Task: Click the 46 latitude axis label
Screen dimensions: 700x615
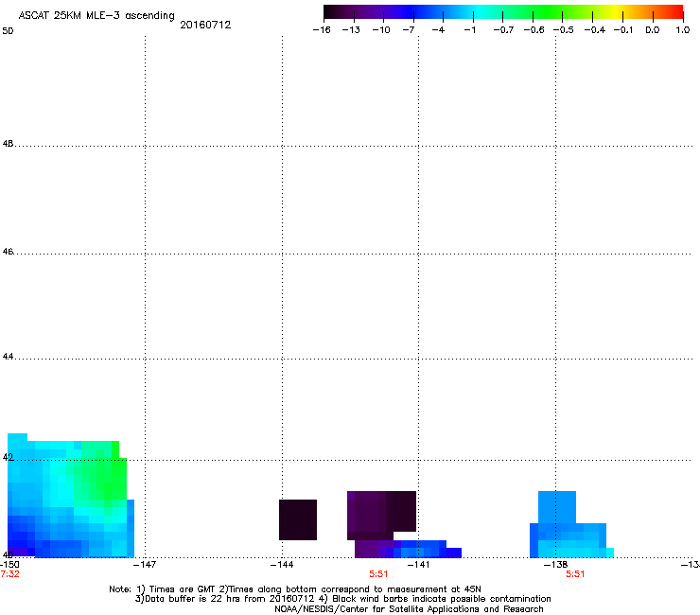Action: [x=8, y=252]
